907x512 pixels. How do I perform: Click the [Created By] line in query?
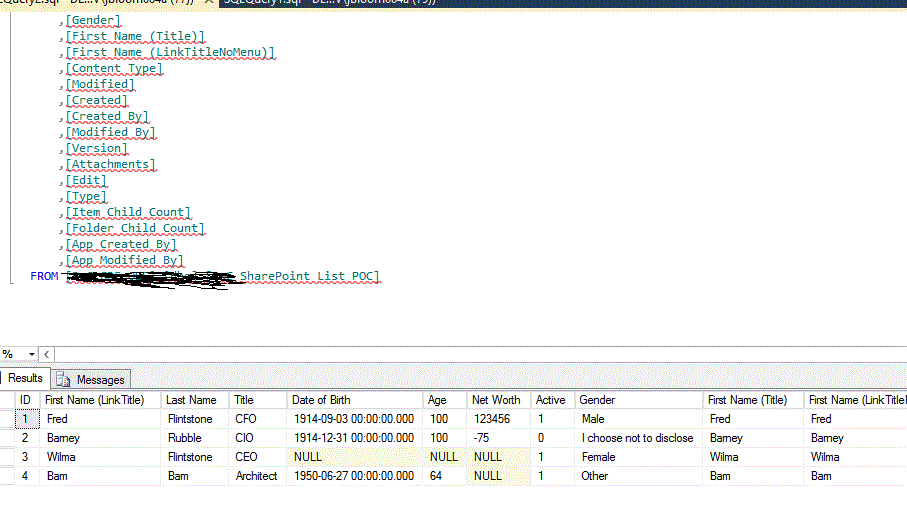point(107,116)
